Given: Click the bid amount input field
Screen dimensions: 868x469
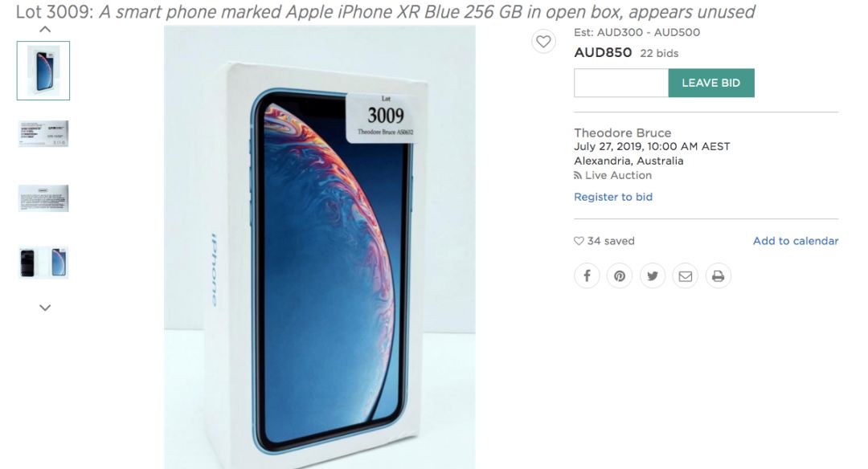Looking at the screenshot, I should click(x=621, y=83).
